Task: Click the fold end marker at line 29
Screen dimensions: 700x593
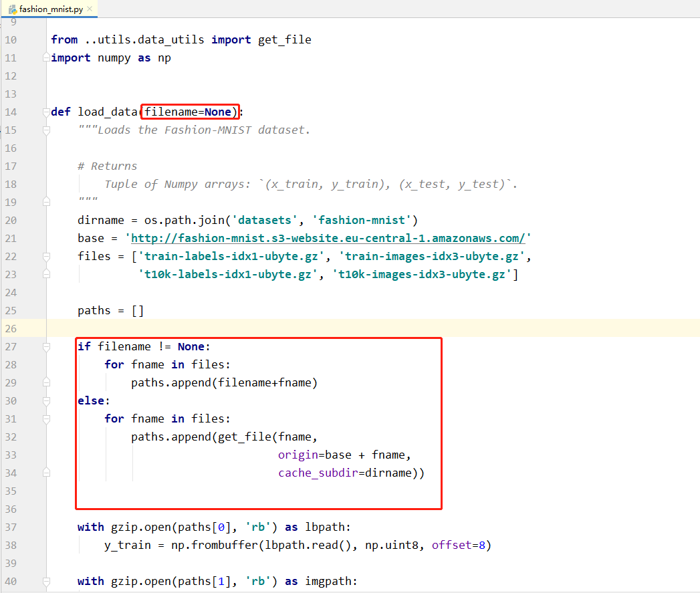Action: [46, 382]
